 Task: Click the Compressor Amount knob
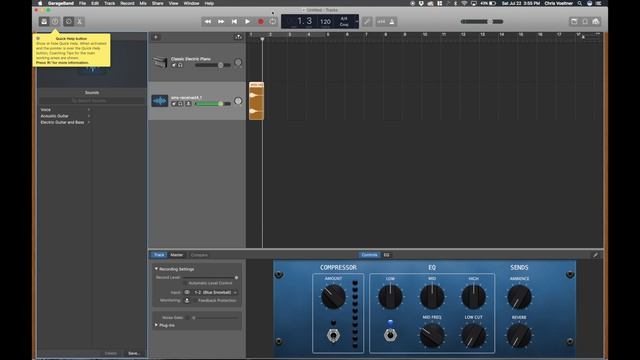click(x=333, y=297)
